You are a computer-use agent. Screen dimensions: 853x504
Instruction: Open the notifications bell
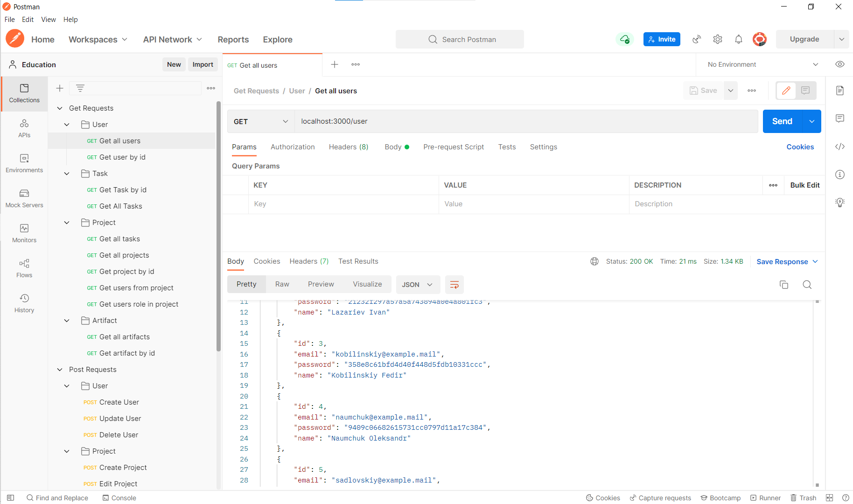pos(738,40)
